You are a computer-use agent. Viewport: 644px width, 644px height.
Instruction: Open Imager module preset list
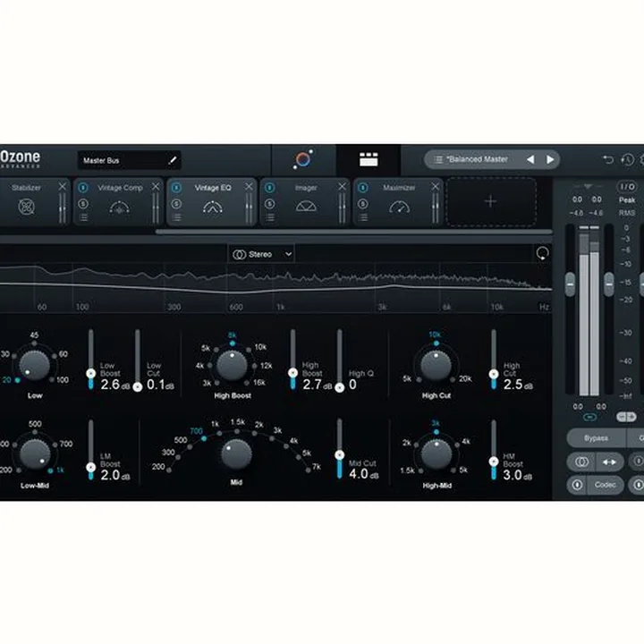click(x=270, y=217)
